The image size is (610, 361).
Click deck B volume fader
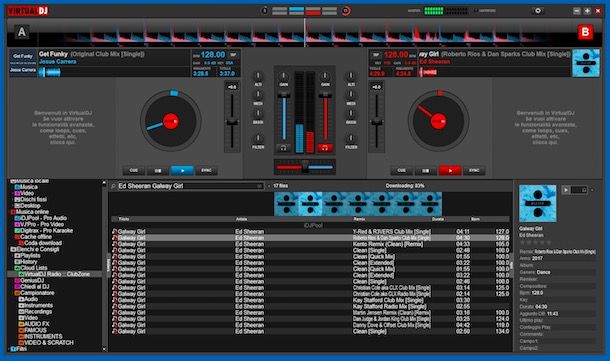tap(325, 95)
